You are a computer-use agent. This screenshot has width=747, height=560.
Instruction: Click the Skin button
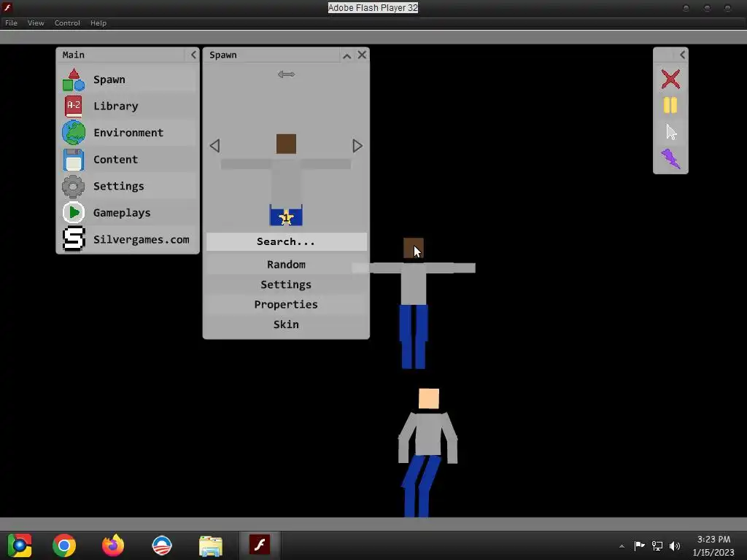point(286,324)
